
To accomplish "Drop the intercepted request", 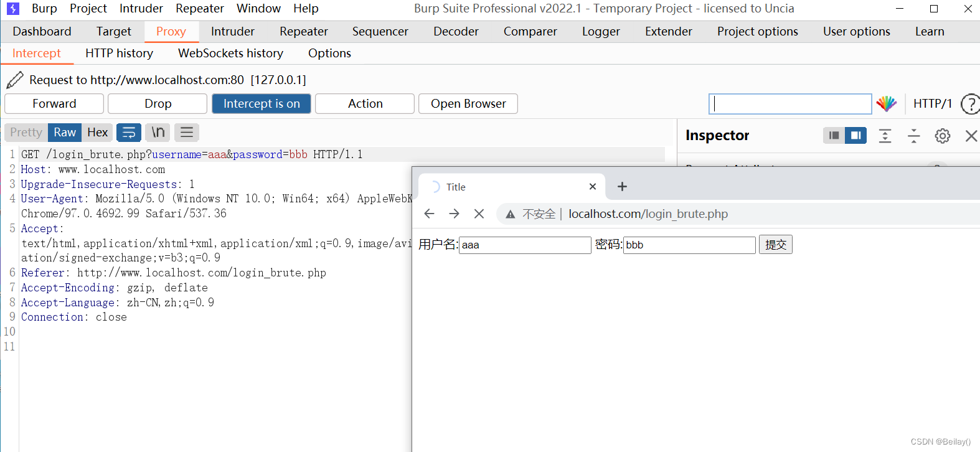I will [158, 104].
